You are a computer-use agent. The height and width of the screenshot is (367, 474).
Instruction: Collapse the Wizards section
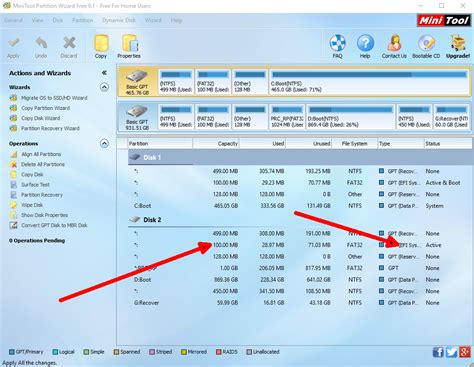coord(104,87)
